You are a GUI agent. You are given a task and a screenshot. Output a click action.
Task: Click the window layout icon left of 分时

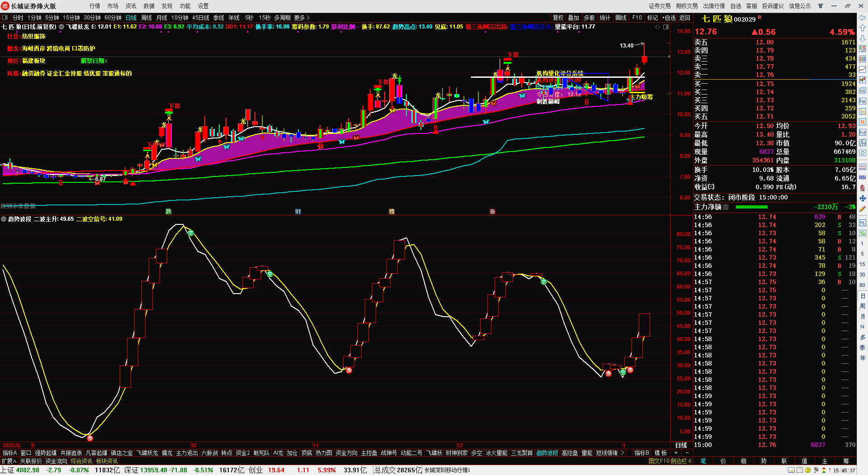tap(5, 18)
